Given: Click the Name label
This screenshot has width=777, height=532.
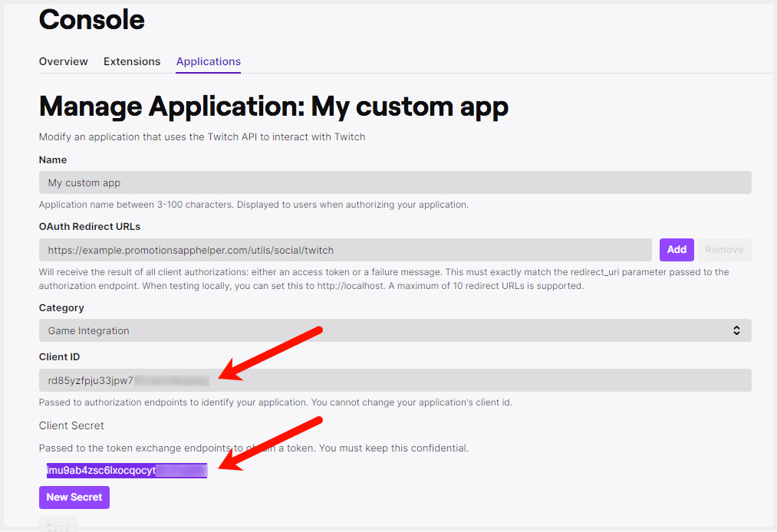Looking at the screenshot, I should 52,160.
